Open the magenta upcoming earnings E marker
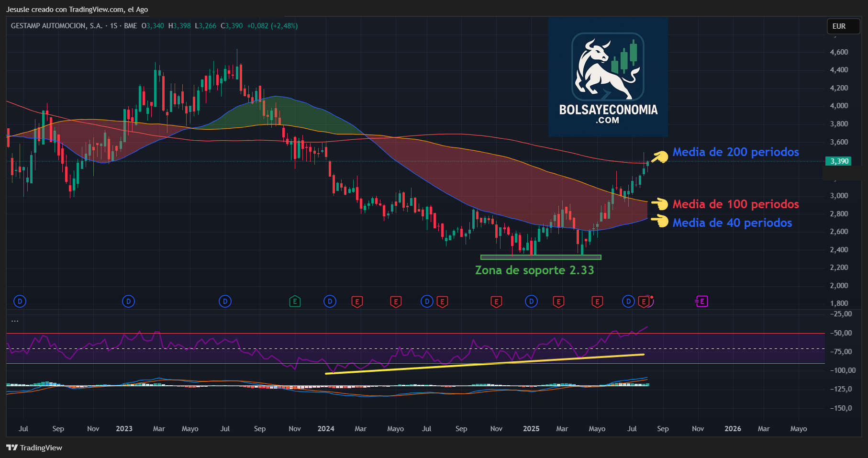This screenshot has width=868, height=458. (701, 302)
